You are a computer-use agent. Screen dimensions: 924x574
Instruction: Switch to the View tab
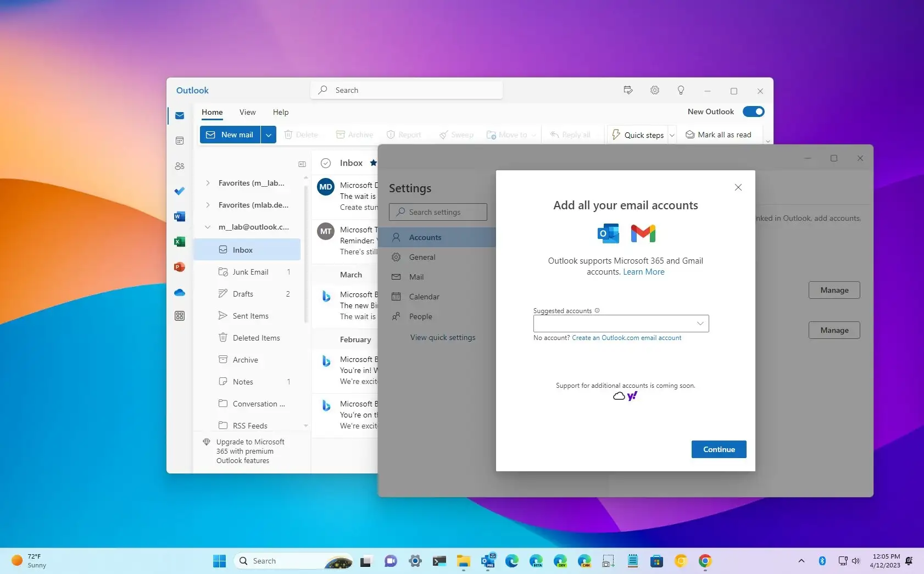pyautogui.click(x=247, y=112)
